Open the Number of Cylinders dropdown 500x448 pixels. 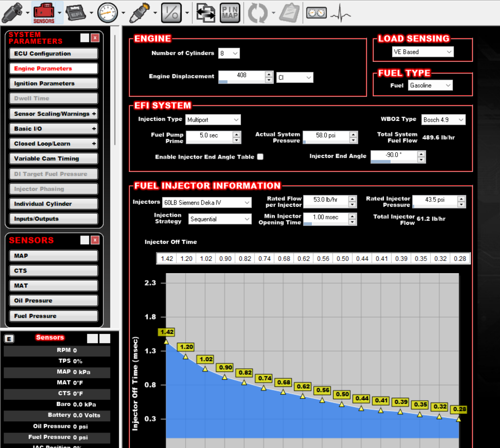(x=229, y=53)
